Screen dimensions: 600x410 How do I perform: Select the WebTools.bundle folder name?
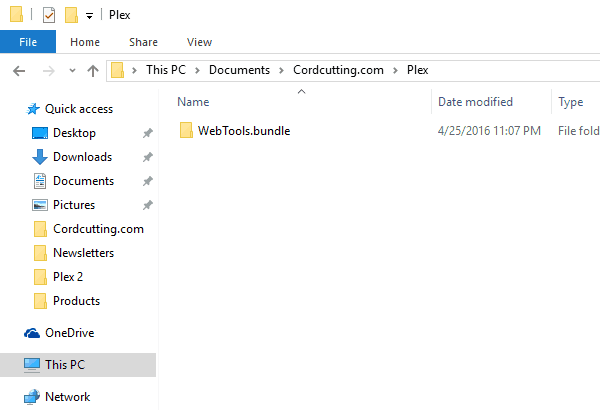coord(244,131)
